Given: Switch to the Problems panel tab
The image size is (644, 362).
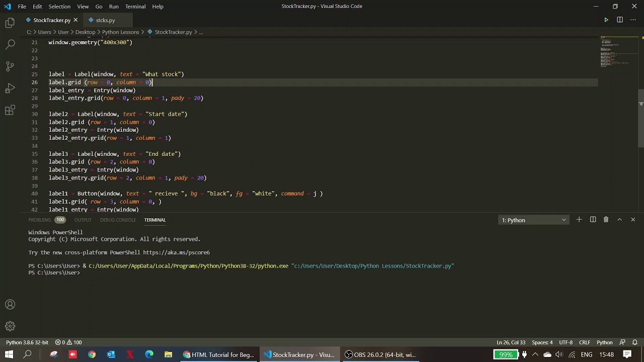Looking at the screenshot, I should tap(47, 220).
